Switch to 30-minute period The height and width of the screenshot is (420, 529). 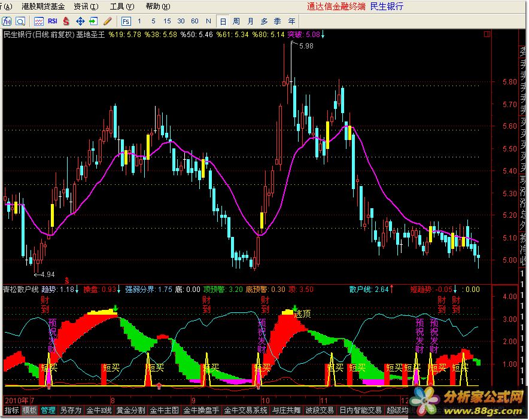pos(181,22)
